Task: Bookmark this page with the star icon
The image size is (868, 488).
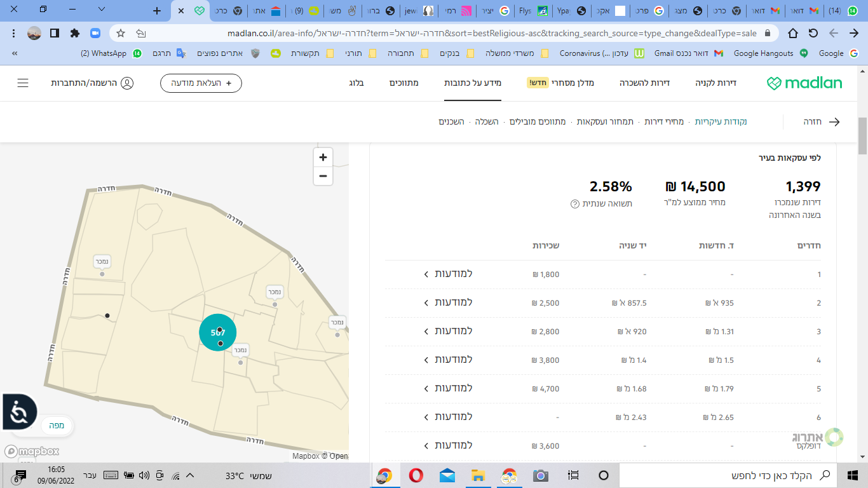Action: (121, 33)
